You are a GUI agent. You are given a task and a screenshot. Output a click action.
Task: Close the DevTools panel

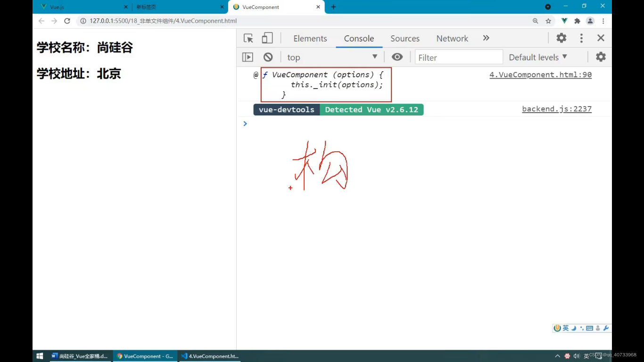(601, 38)
